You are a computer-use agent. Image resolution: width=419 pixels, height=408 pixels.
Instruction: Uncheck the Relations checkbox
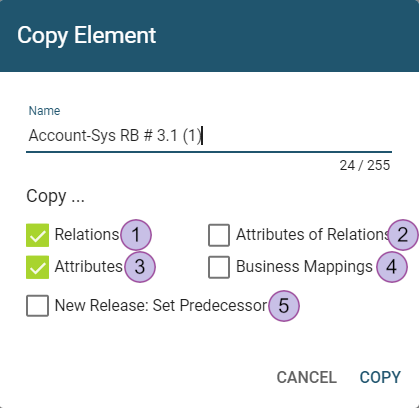click(x=37, y=235)
